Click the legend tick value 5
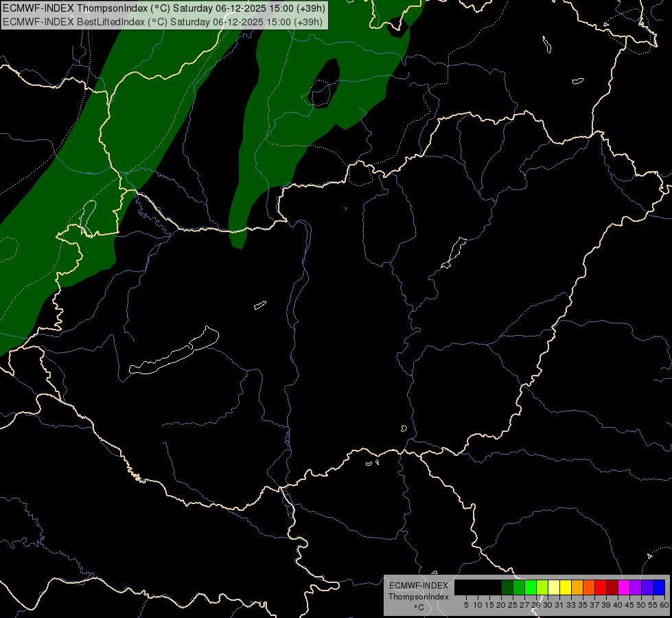Viewport: 672px width, 618px height. click(x=466, y=605)
